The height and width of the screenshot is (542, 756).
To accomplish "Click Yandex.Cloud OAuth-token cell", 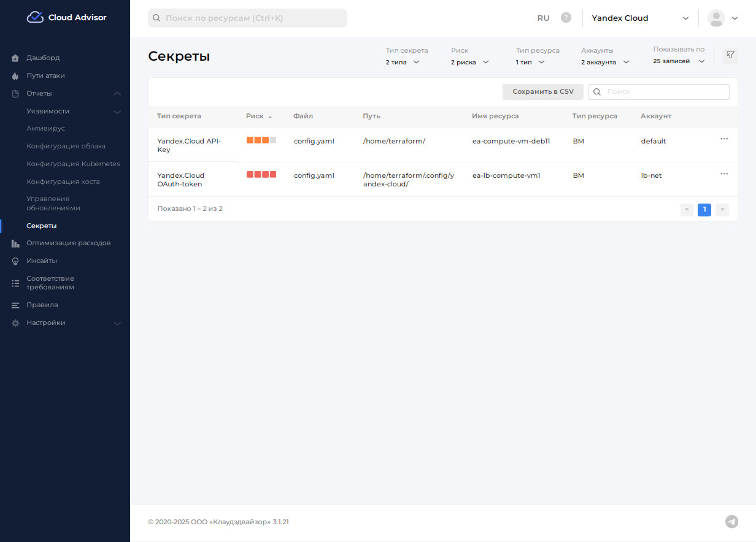I will pos(180,180).
